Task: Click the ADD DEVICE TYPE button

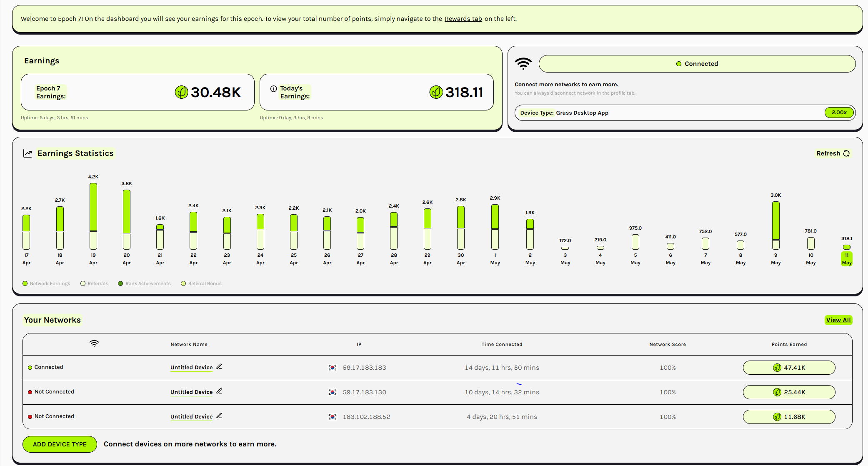Action: pos(60,444)
